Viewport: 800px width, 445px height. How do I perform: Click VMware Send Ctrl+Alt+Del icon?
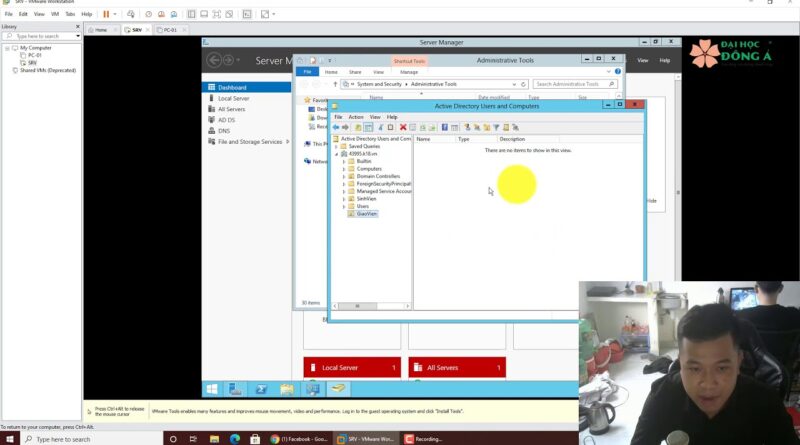(131, 14)
